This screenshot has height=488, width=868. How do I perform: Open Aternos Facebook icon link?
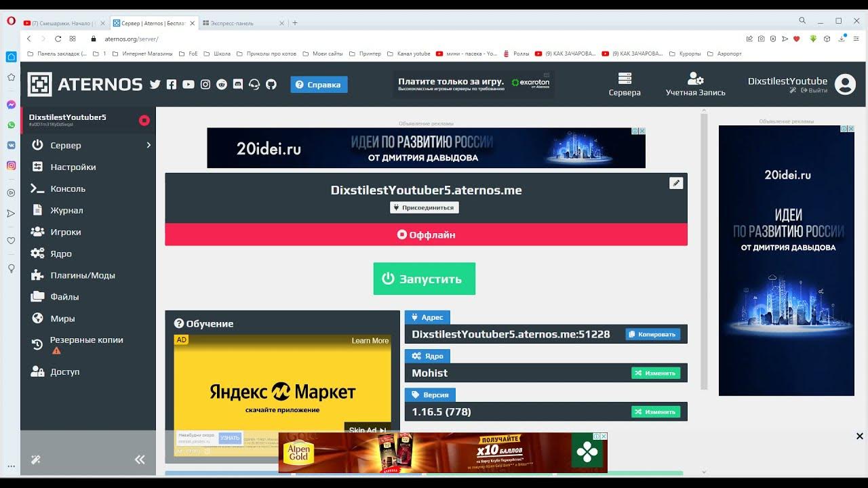(x=172, y=85)
